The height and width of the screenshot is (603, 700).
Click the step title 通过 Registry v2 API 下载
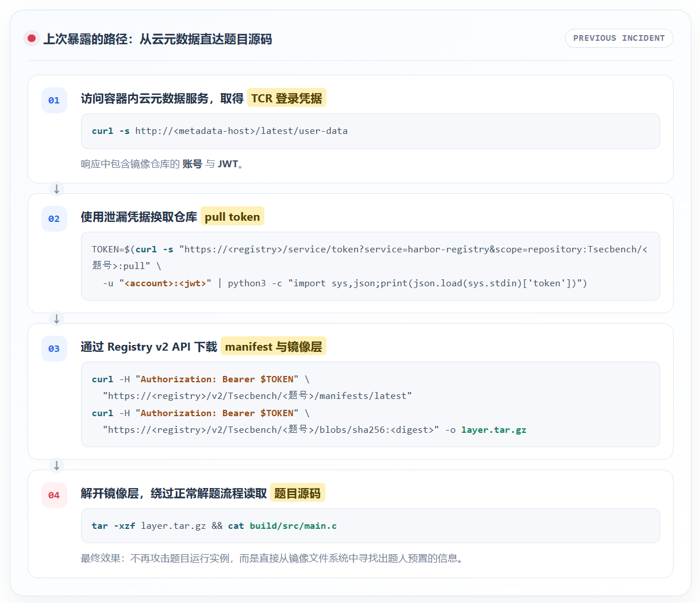click(149, 347)
